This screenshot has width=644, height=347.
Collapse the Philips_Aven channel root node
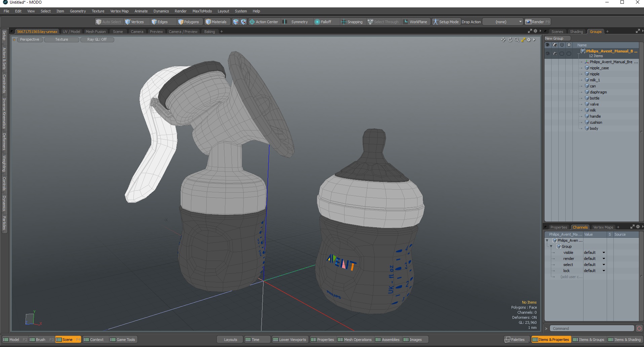tap(547, 240)
